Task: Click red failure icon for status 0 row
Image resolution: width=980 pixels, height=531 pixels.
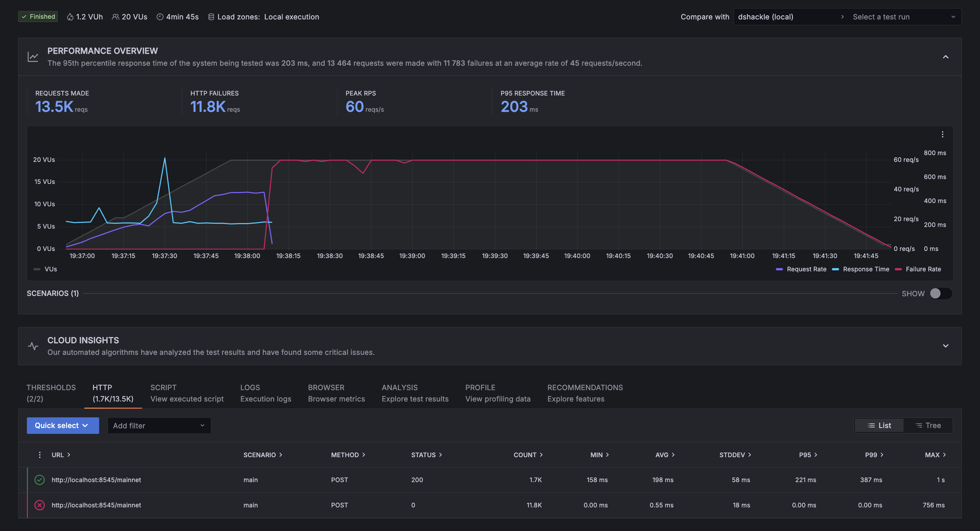Action: pos(40,505)
